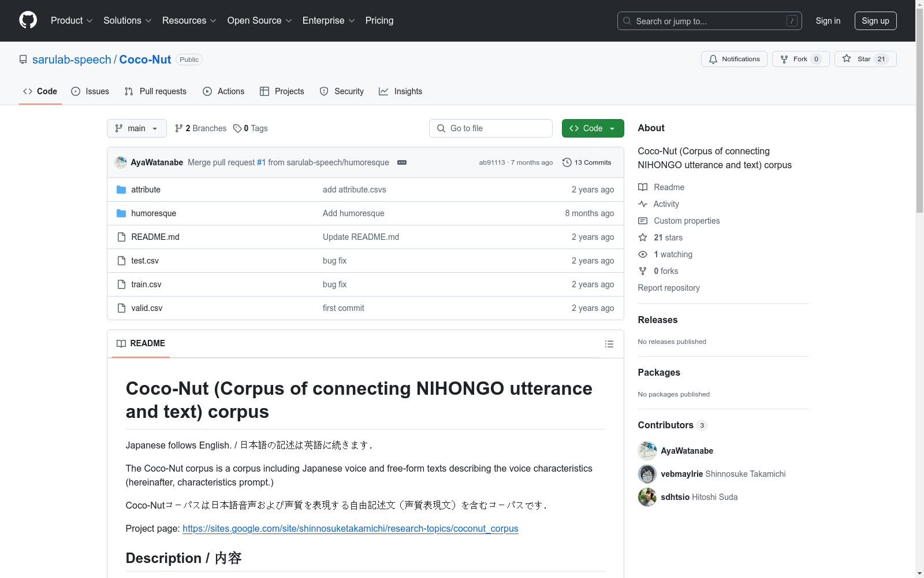This screenshot has height=578, width=924.
Task: View the 13 Commits history
Action: click(587, 162)
